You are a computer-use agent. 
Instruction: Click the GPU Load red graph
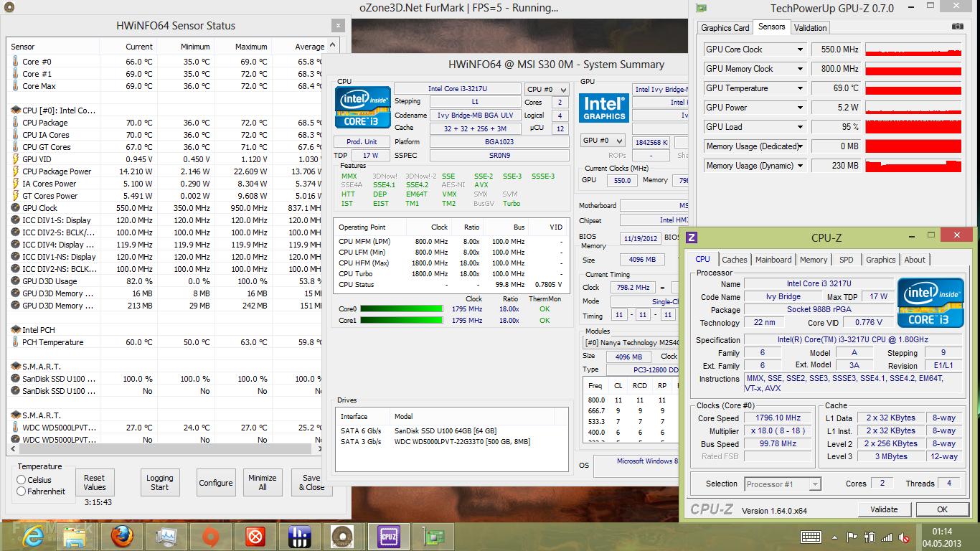coord(913,127)
